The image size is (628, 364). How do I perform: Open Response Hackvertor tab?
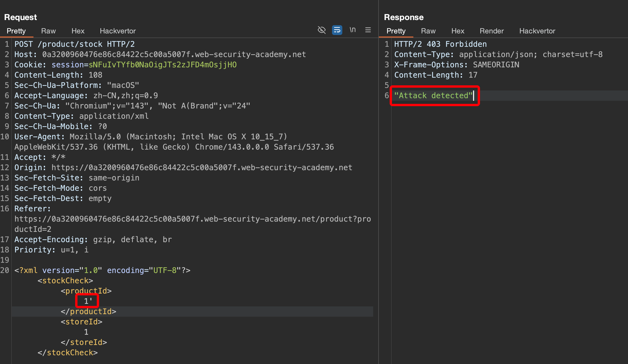coord(537,31)
